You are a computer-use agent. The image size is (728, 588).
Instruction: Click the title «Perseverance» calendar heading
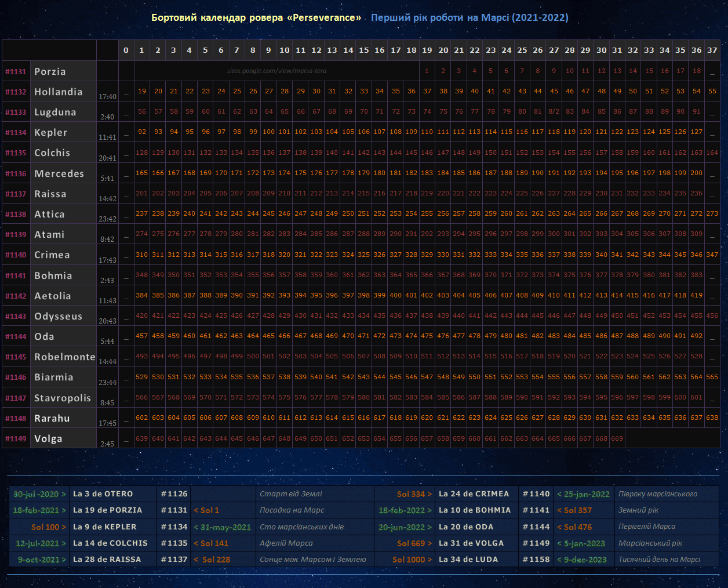[x=256, y=17]
